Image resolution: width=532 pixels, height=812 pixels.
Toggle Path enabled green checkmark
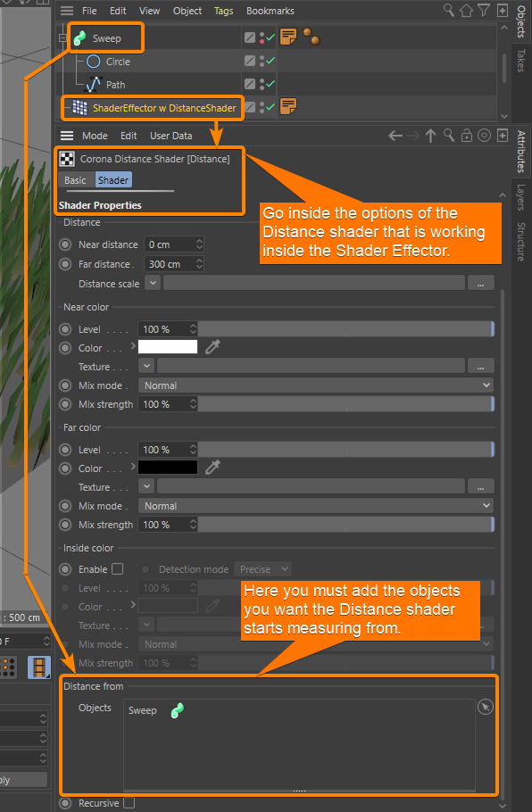(x=270, y=83)
